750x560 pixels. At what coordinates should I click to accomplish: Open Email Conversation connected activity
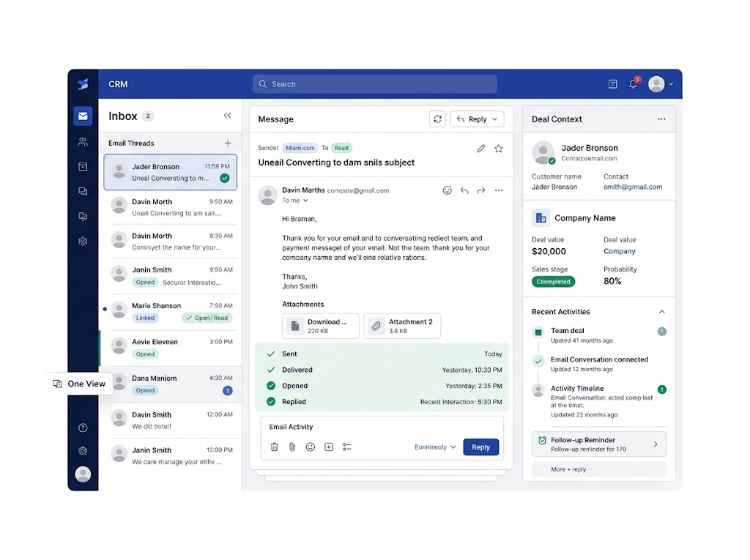pos(599,364)
